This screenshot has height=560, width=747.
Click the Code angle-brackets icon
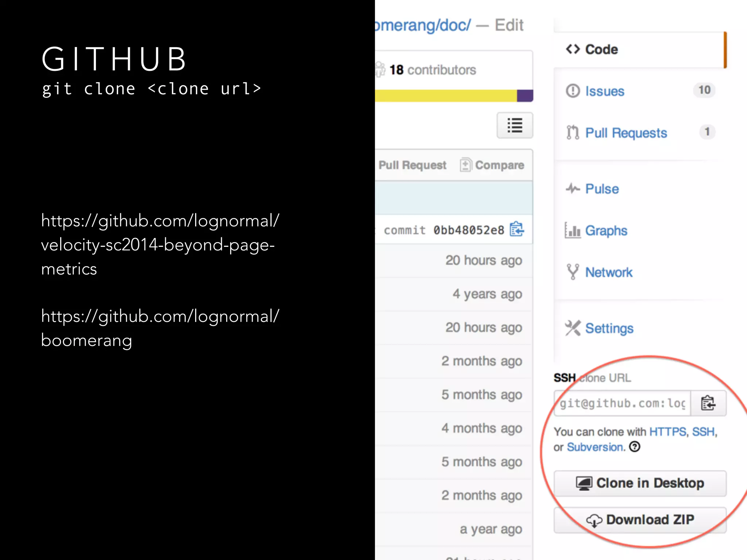pos(573,49)
